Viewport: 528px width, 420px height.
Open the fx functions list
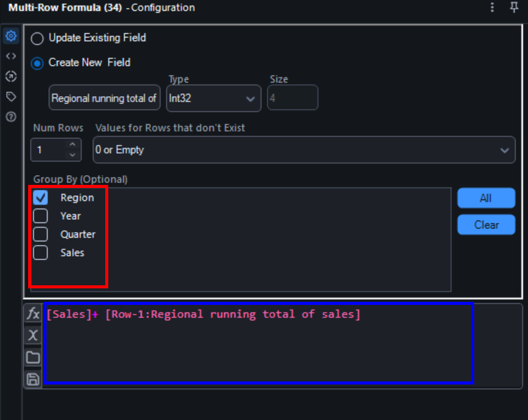(x=33, y=314)
